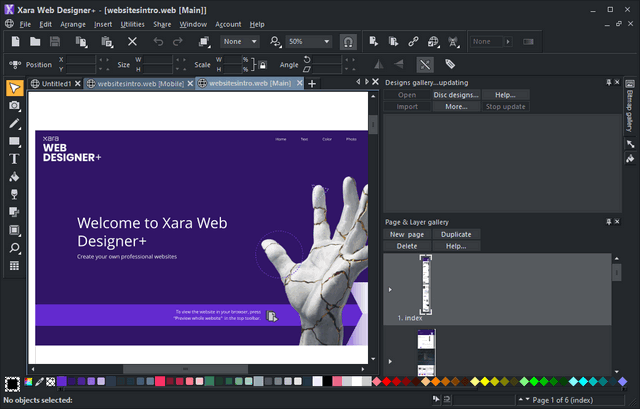Screen dimensions: 640x409
Task: Pin the Designs gallery panel
Action: (x=606, y=82)
